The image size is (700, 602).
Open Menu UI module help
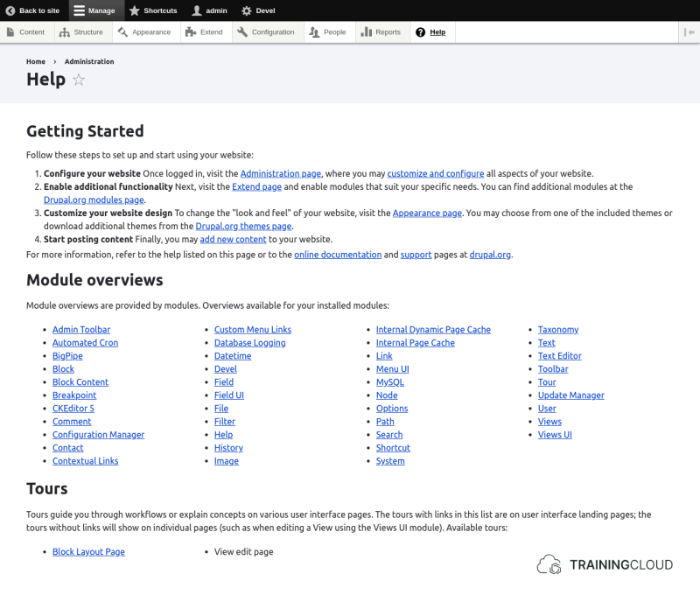[x=392, y=369]
